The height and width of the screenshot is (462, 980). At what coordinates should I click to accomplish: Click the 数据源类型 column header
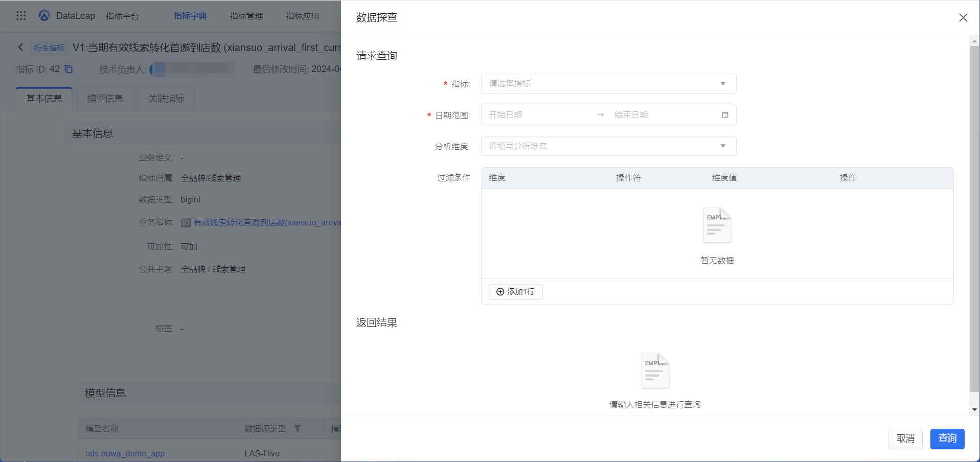pos(265,428)
